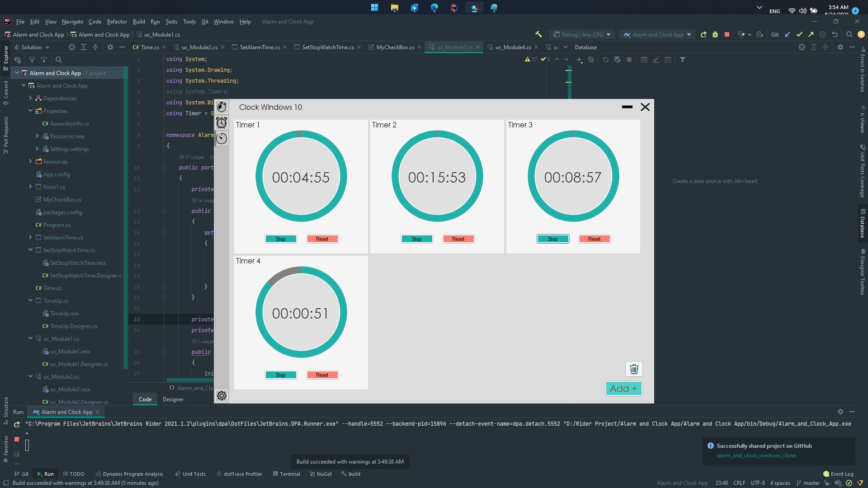
Task: Stop Timer 1
Action: 281,239
